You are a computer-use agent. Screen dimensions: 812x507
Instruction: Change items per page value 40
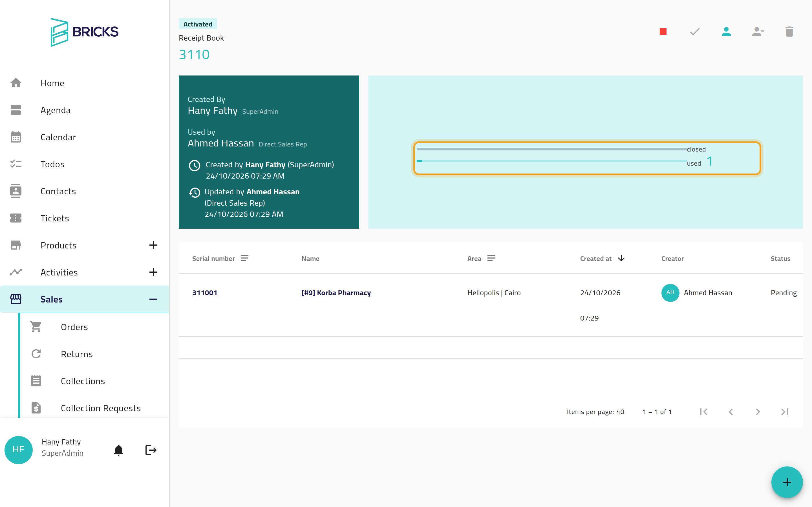620,412
